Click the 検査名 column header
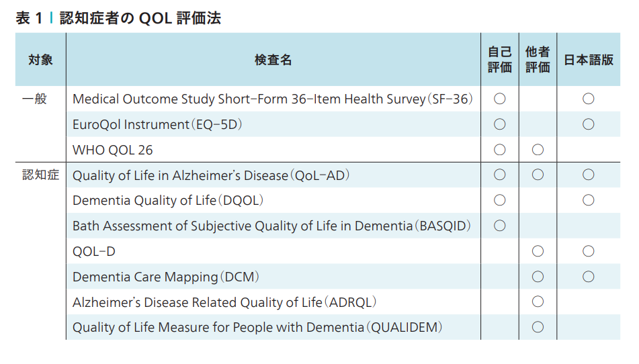 (x=273, y=60)
